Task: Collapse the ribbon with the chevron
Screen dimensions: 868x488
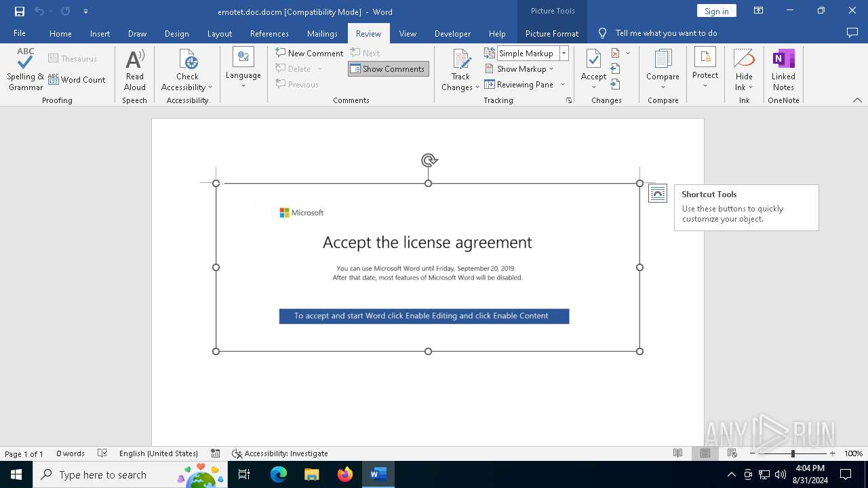Action: pos(857,100)
